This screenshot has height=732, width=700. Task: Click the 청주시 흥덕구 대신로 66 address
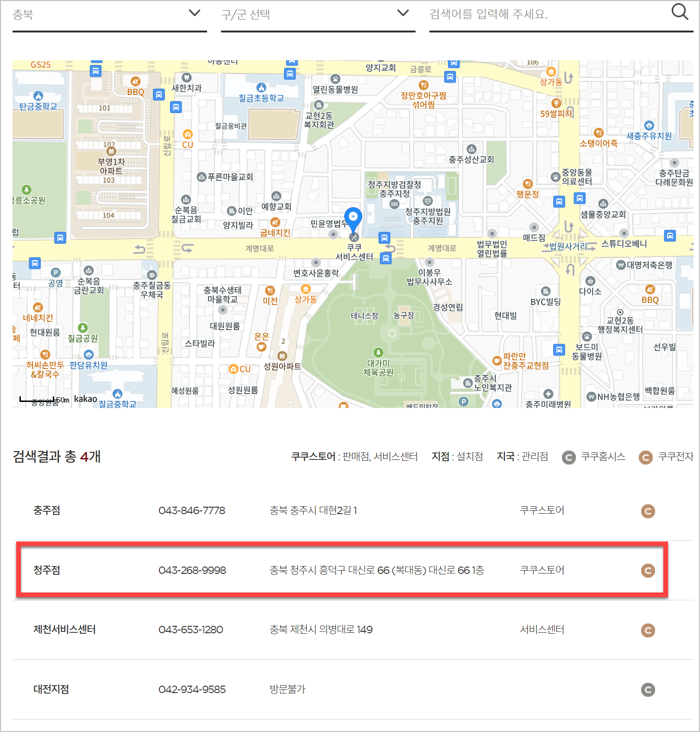pyautogui.click(x=377, y=570)
